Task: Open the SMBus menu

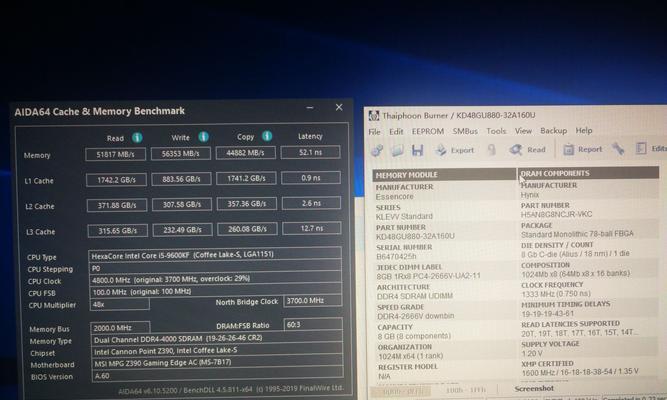Action: pos(465,131)
